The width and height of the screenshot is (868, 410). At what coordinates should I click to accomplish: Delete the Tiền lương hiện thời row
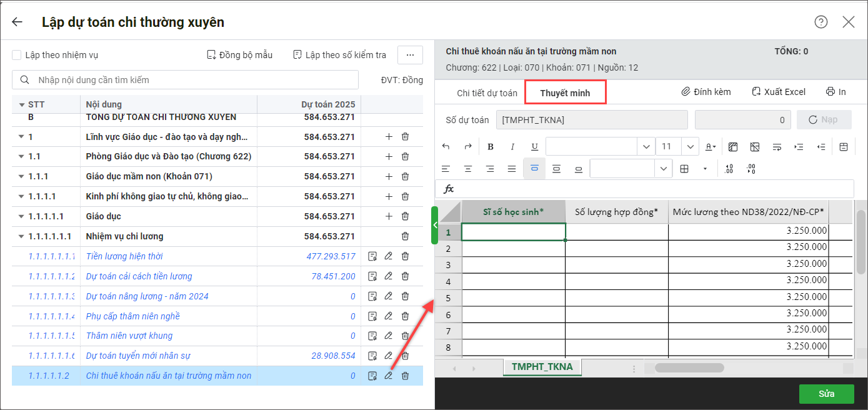[405, 256]
